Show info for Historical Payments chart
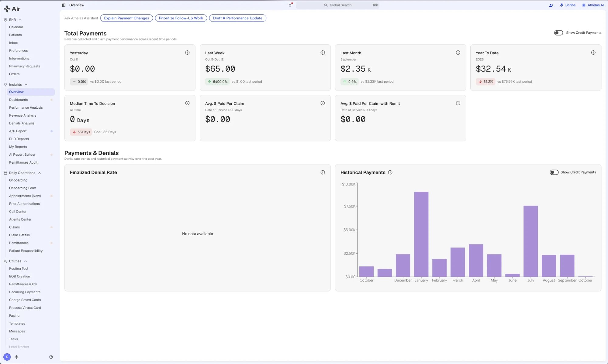The width and height of the screenshot is (608, 364). [390, 172]
